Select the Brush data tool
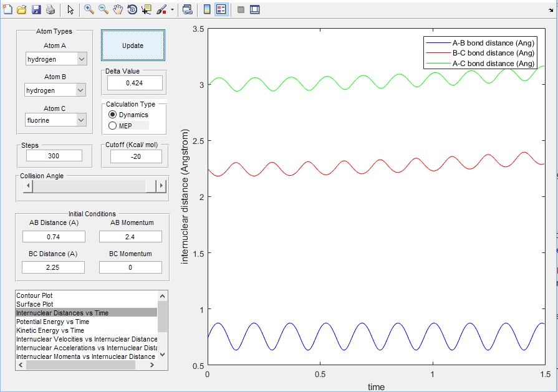The height and width of the screenshot is (392, 558). tap(161, 9)
